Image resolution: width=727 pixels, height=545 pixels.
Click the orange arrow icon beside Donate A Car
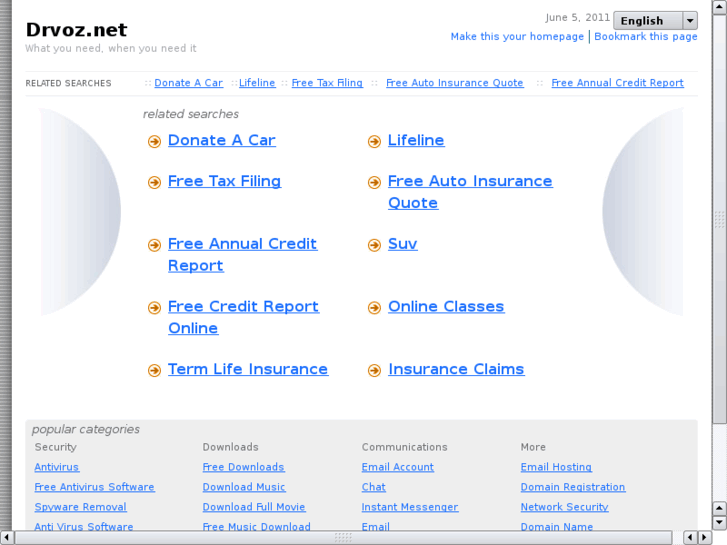point(154,142)
